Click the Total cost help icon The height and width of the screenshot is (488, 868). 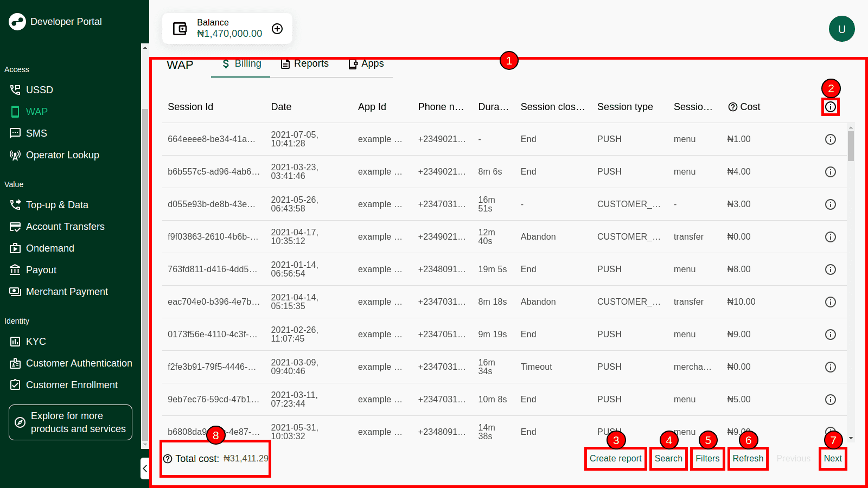coord(168,459)
